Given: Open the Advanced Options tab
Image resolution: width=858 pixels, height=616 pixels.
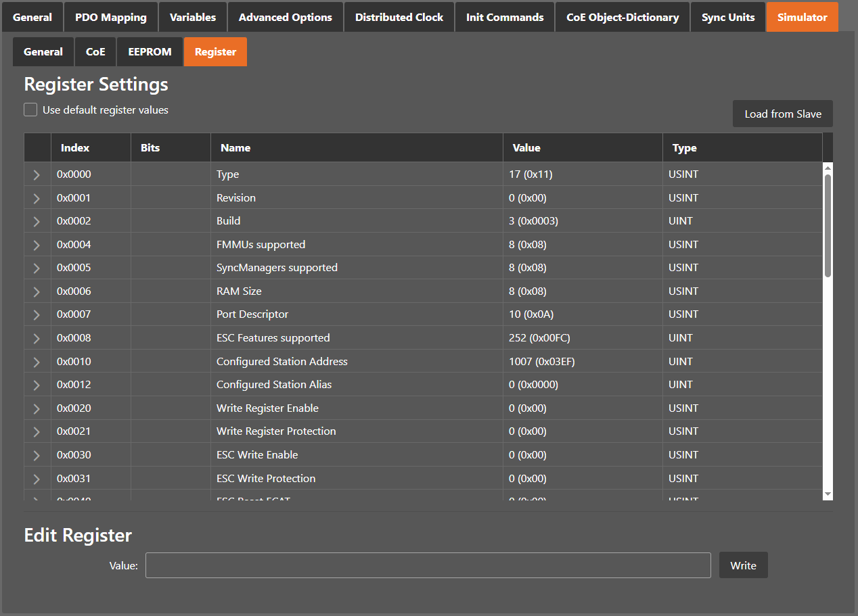Looking at the screenshot, I should pos(286,17).
